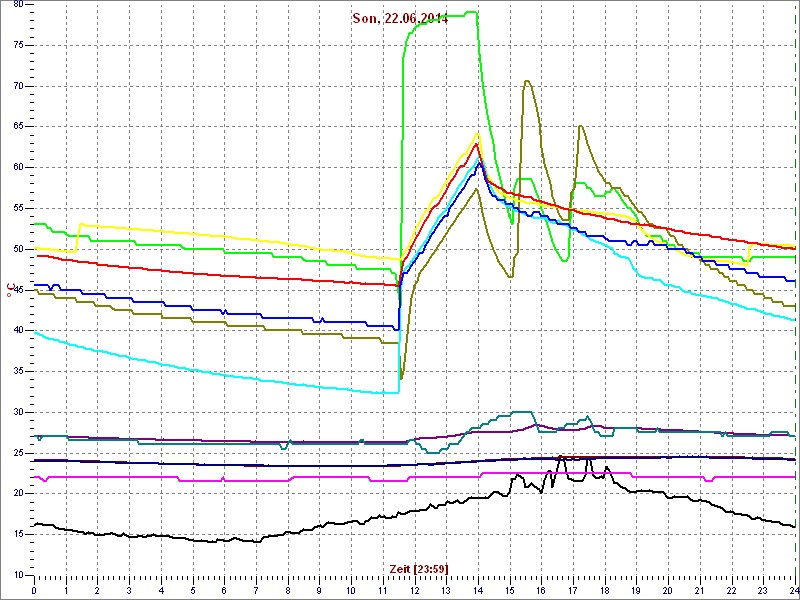Click hour 14 on the time axis
The height and width of the screenshot is (600, 800).
point(478,591)
